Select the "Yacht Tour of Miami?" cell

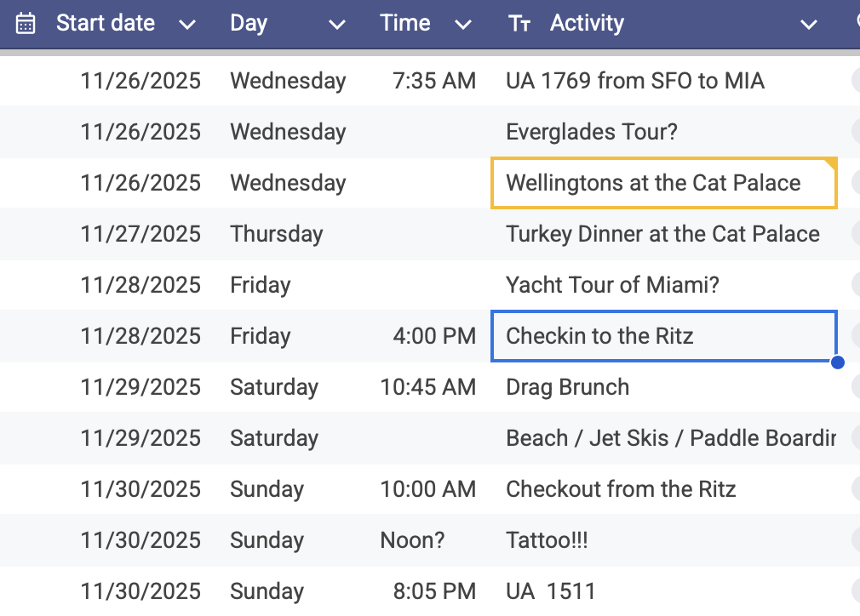pos(612,286)
